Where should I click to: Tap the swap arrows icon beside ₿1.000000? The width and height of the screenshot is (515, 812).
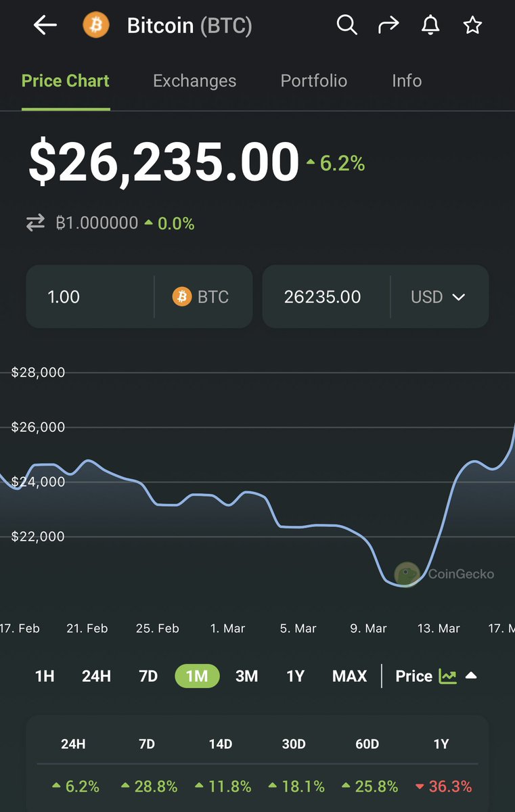pyautogui.click(x=35, y=223)
